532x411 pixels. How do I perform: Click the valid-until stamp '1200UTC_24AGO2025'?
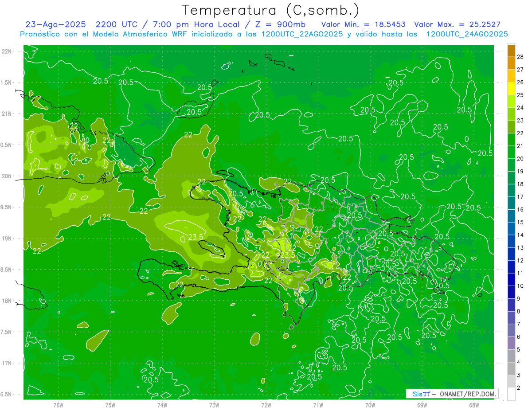pyautogui.click(x=467, y=34)
